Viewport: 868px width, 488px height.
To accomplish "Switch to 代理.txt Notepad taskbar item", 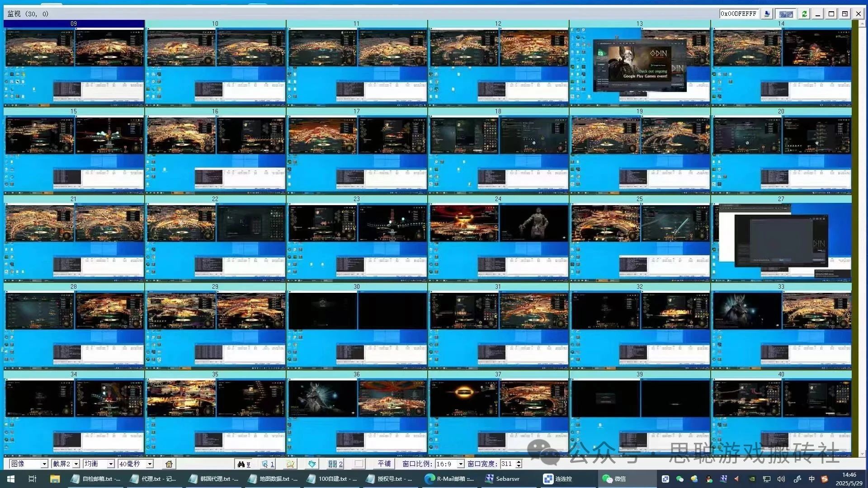I will point(154,479).
